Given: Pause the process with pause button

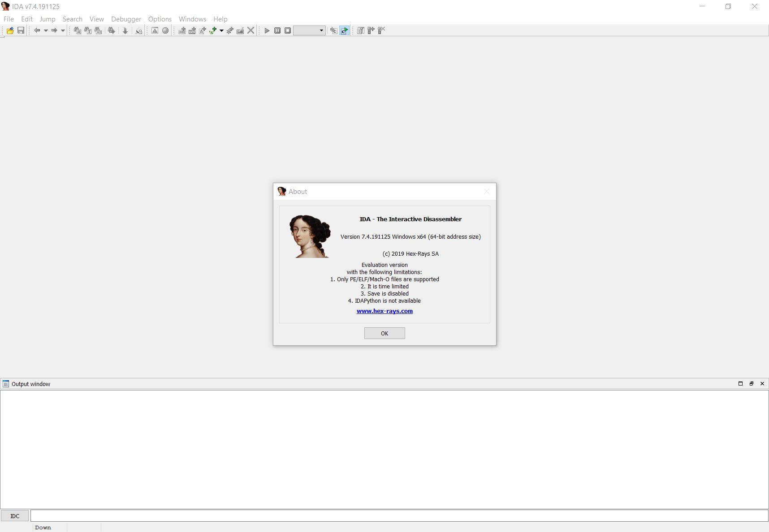Looking at the screenshot, I should pos(277,30).
